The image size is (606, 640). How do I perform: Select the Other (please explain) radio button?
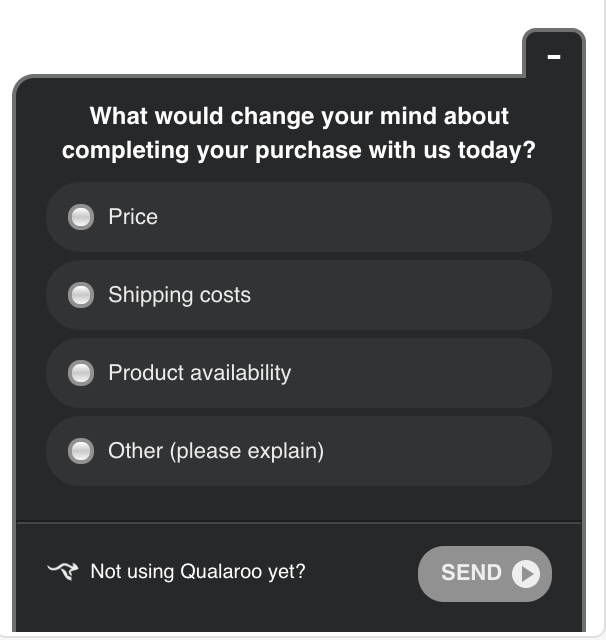[x=81, y=451]
